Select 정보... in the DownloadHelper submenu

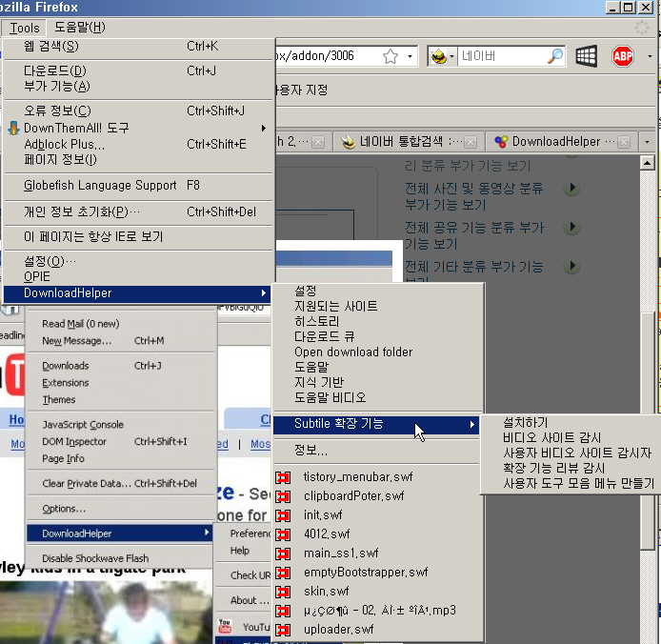point(378,451)
